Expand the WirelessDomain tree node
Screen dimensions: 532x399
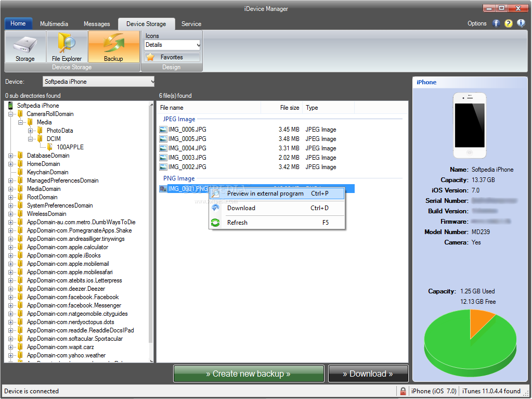pos(10,214)
